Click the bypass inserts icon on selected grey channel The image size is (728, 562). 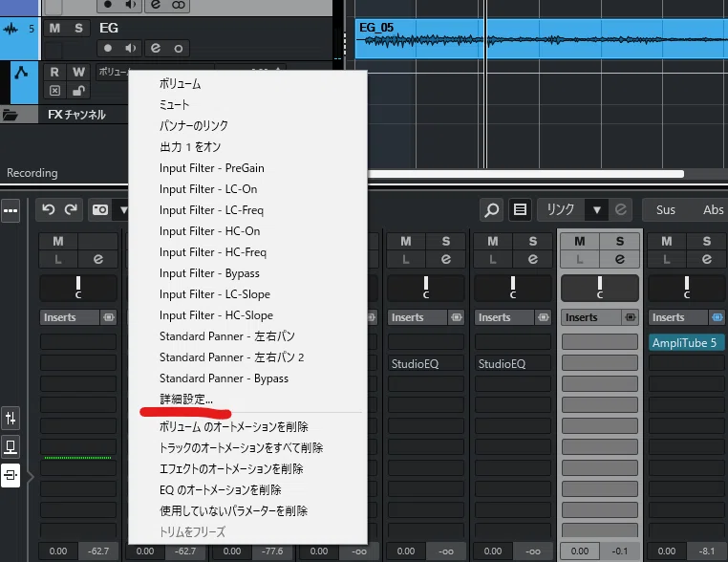(631, 317)
